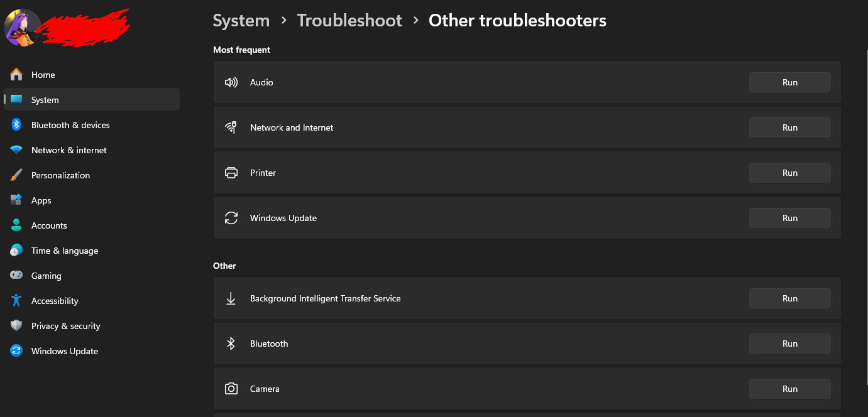Screen dimensions: 868x417
Task: Click Background Intelligent Transfer Service label
Action: click(326, 298)
